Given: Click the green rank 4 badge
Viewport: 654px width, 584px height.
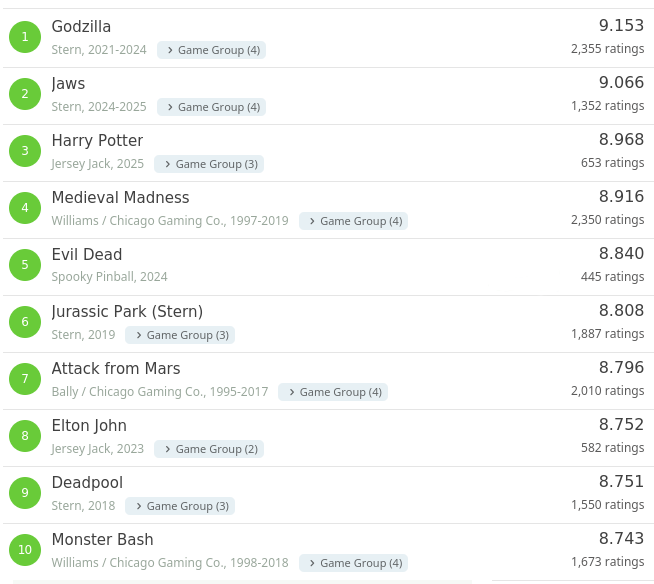Looking at the screenshot, I should (x=25, y=209).
